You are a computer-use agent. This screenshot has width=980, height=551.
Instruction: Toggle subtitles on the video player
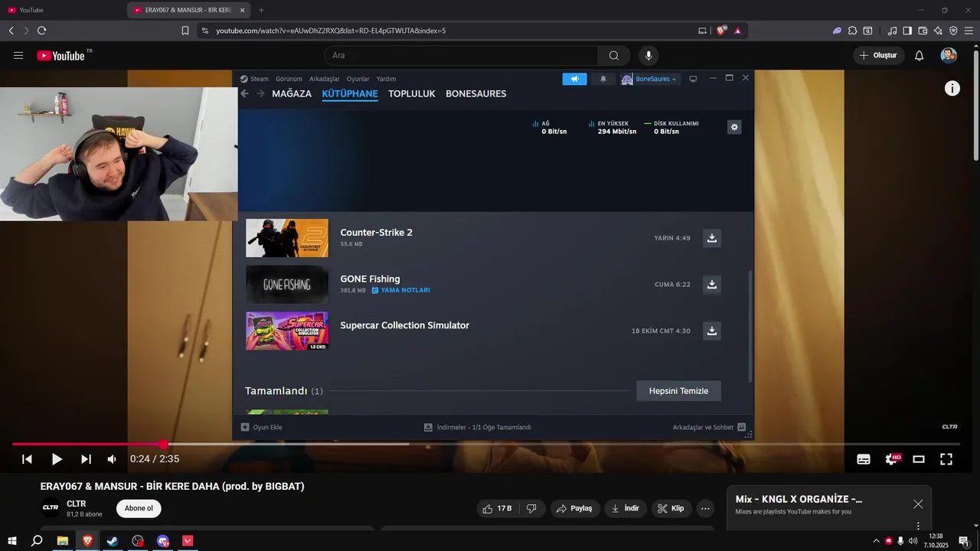pyautogui.click(x=864, y=459)
